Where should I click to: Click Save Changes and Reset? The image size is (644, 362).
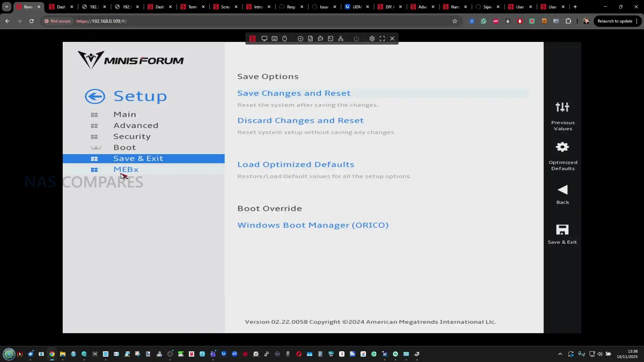(x=294, y=93)
